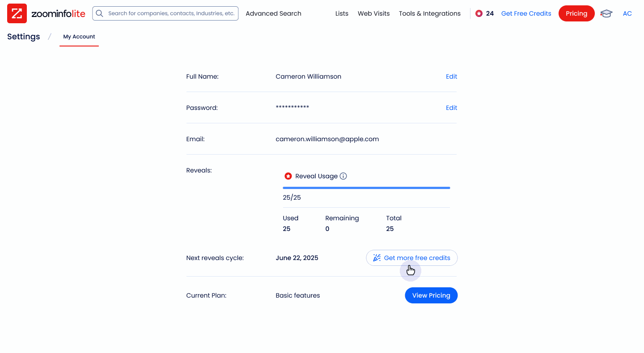Click the Next reveals cycle label

215,258
